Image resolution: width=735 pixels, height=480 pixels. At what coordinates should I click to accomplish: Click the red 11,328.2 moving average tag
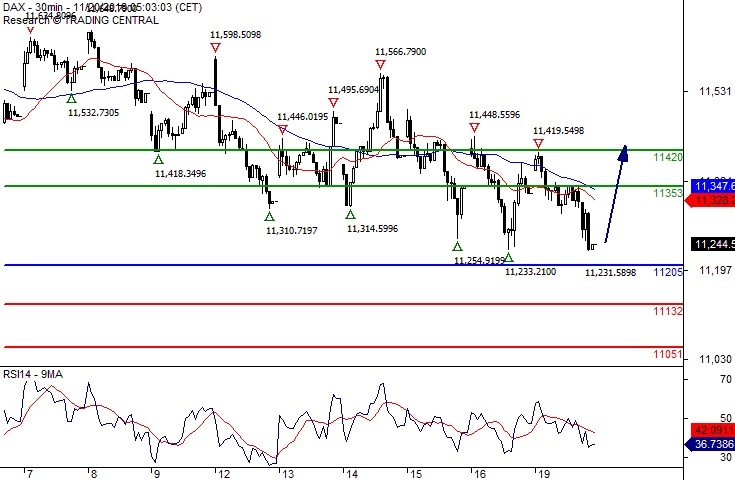point(710,201)
